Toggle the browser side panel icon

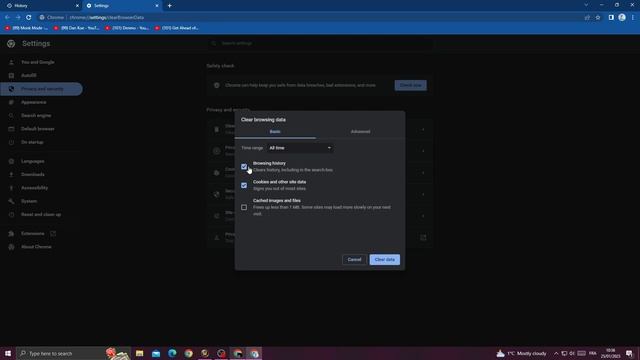(611, 18)
